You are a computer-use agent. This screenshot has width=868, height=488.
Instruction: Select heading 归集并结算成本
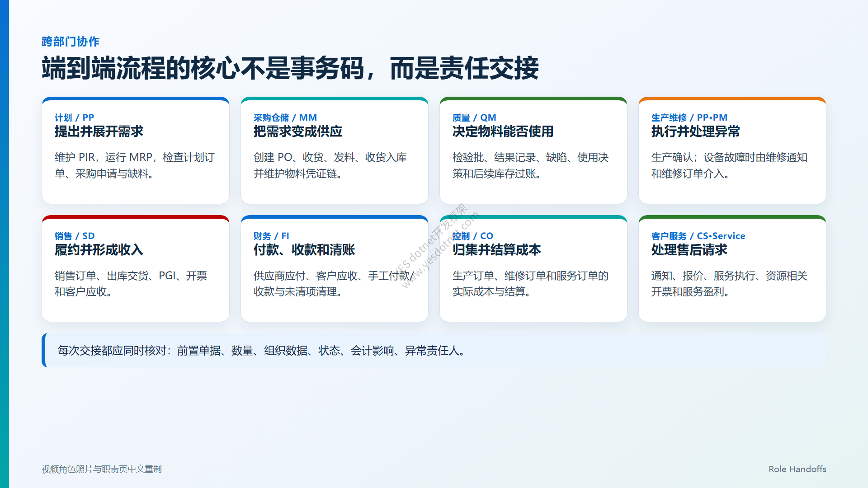496,250
